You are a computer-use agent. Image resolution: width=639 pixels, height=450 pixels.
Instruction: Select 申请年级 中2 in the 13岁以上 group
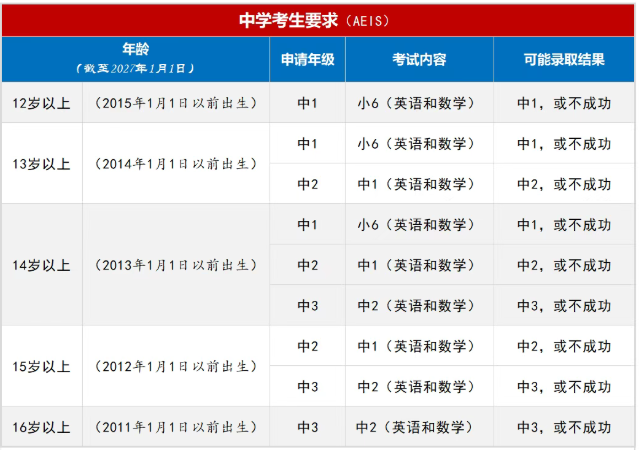point(308,184)
